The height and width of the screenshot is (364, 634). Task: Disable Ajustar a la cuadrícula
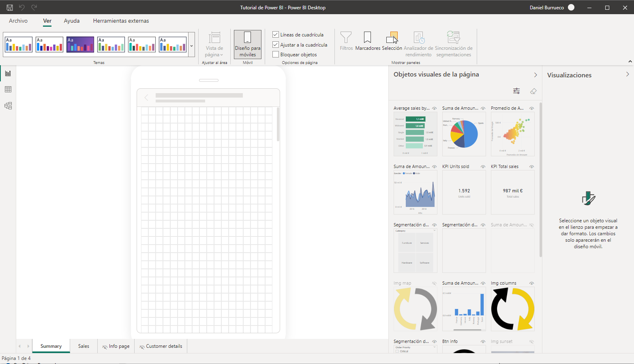point(276,45)
